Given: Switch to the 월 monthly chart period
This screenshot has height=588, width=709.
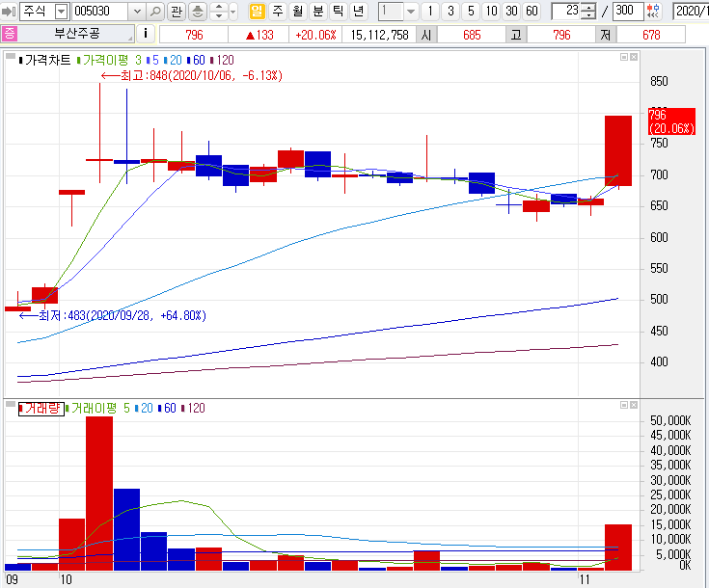Looking at the screenshot, I should pyautogui.click(x=298, y=11).
